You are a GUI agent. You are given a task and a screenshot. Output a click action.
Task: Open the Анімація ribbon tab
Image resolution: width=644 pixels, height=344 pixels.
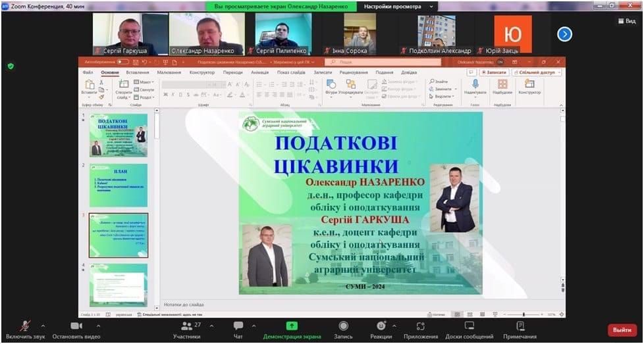[x=259, y=72]
